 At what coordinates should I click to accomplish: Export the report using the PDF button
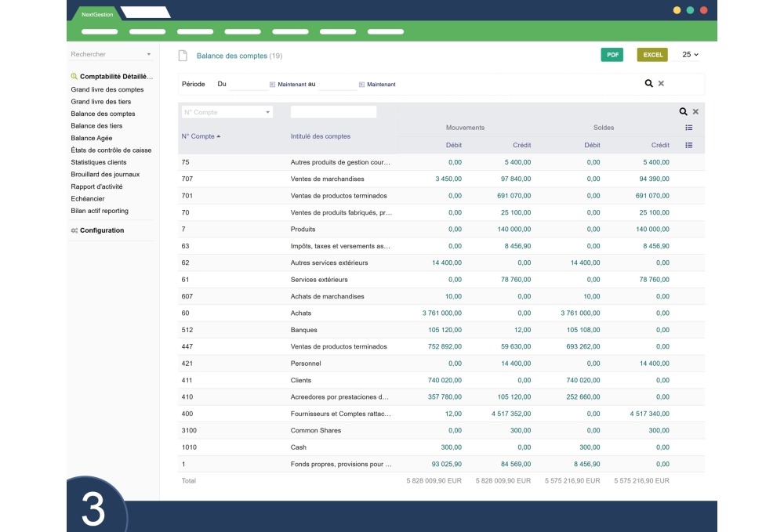[612, 55]
